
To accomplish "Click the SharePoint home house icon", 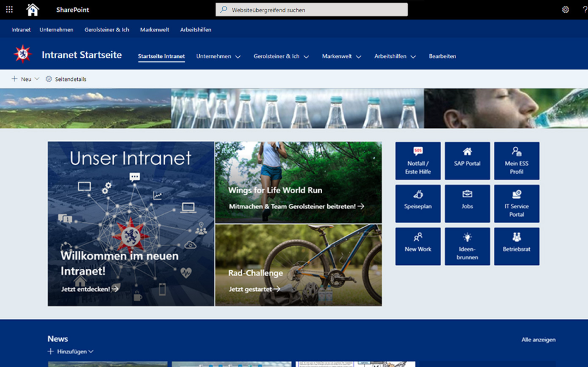I will pyautogui.click(x=33, y=10).
